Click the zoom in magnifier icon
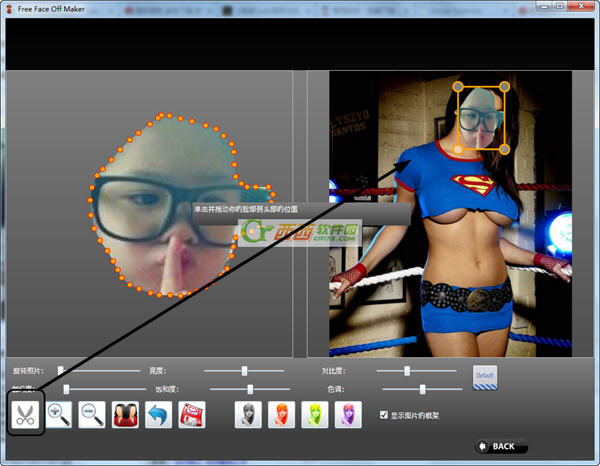The height and width of the screenshot is (466, 600). pyautogui.click(x=59, y=415)
